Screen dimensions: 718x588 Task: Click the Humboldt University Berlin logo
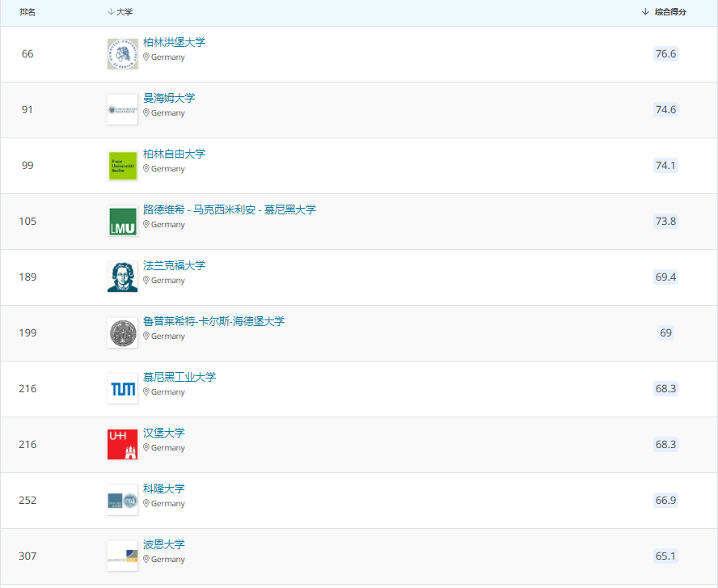tap(122, 54)
